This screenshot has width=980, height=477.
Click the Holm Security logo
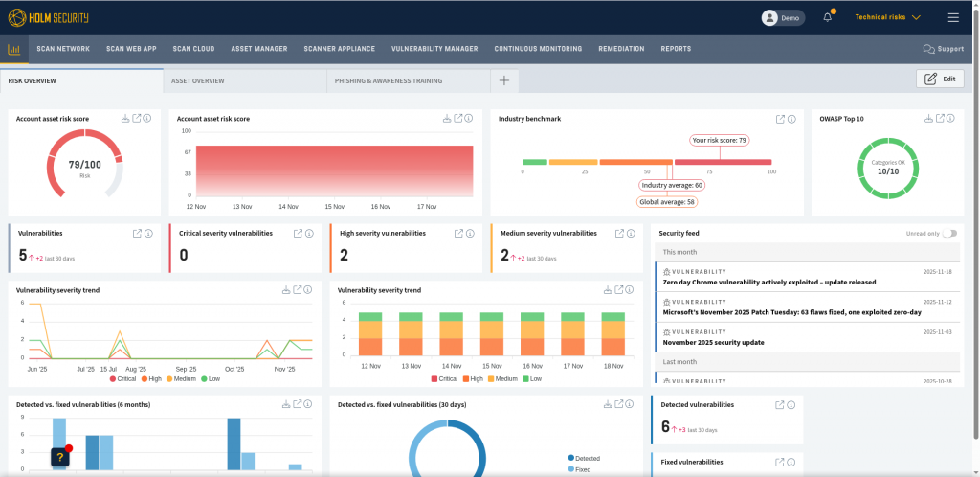click(x=48, y=17)
